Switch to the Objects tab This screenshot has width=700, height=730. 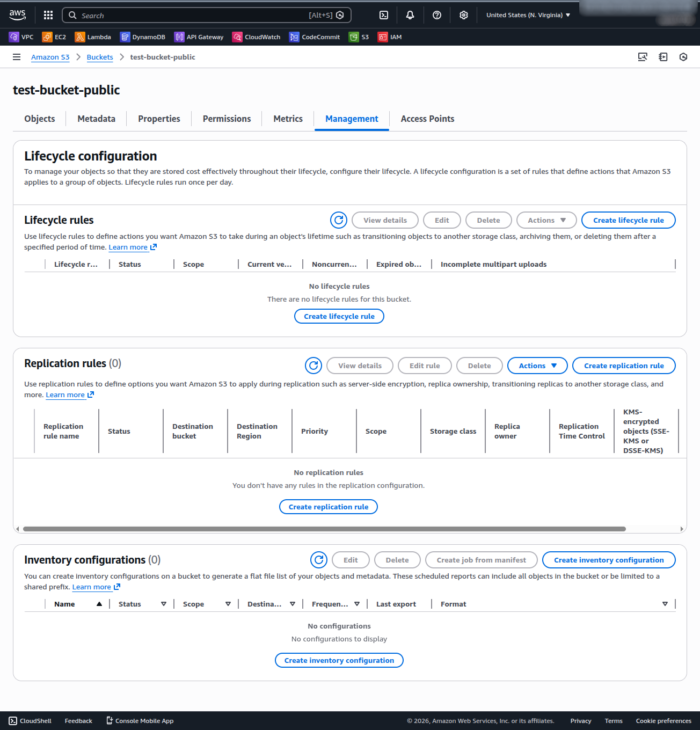tap(40, 119)
